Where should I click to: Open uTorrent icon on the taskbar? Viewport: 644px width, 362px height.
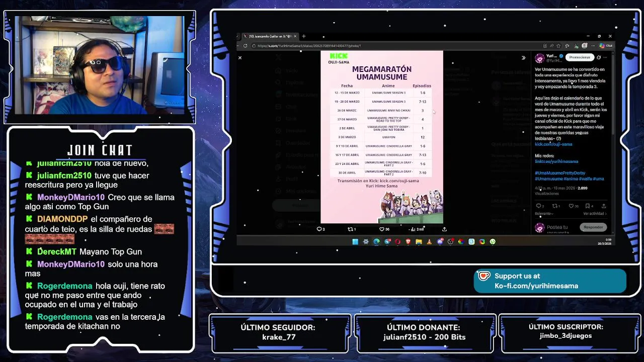[493, 242]
